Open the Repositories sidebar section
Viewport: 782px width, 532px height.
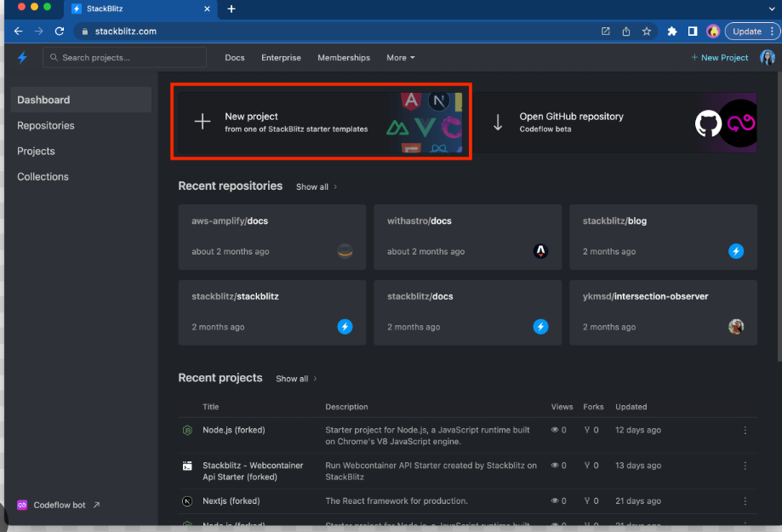click(x=46, y=126)
